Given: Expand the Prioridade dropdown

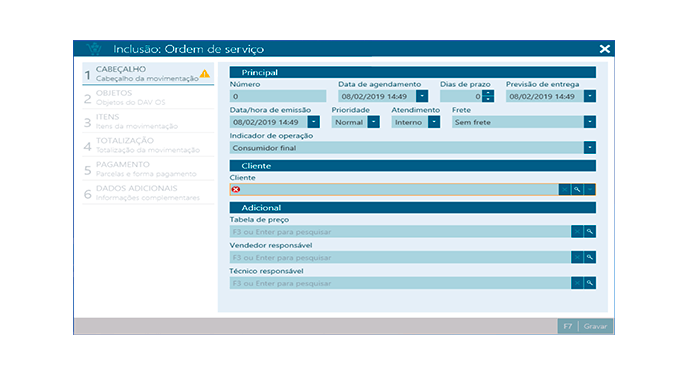Looking at the screenshot, I should pos(374,122).
